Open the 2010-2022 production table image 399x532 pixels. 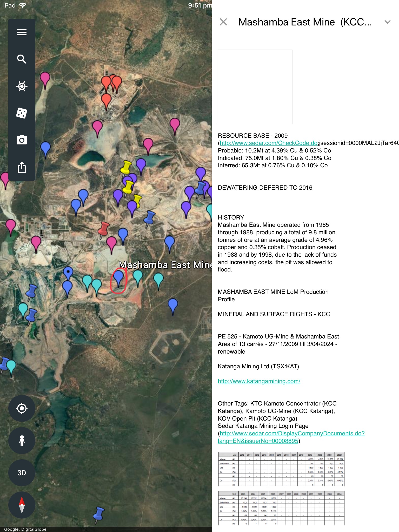281,469
